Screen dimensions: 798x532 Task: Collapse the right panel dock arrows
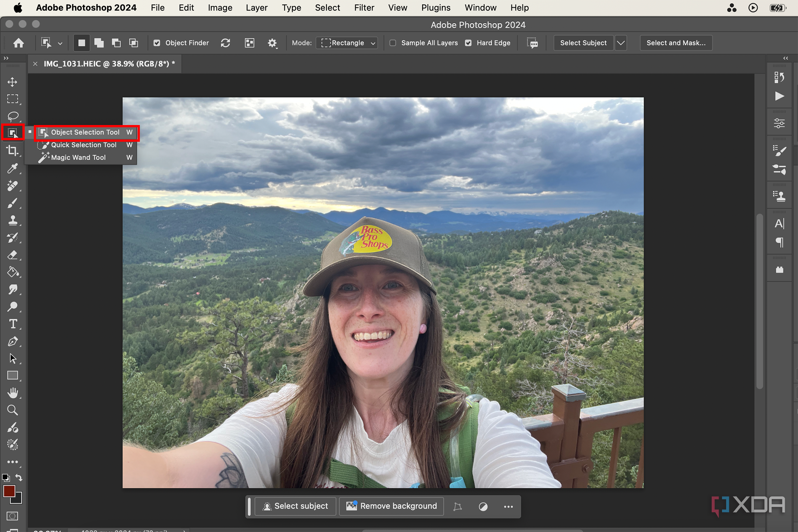(786, 58)
